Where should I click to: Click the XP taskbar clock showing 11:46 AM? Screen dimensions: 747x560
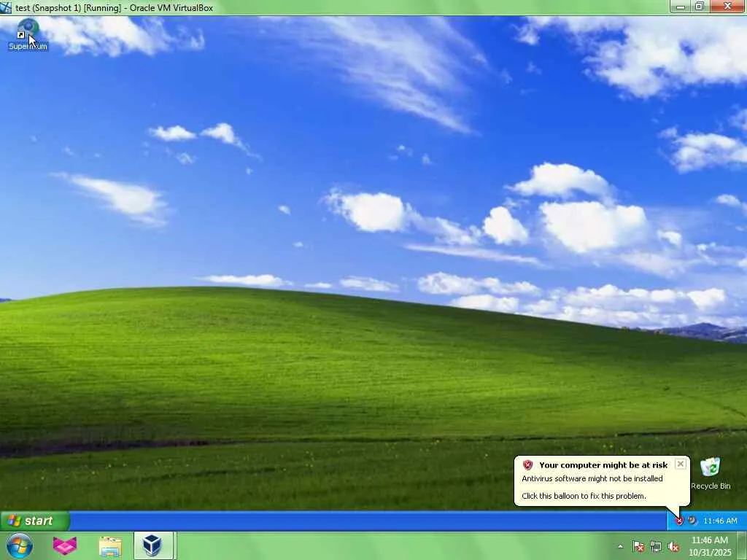pyautogui.click(x=720, y=521)
